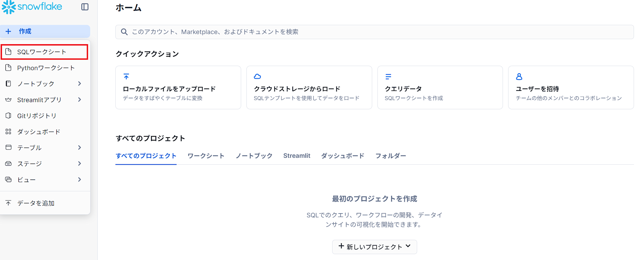Click the Snowflake logo

point(32,7)
